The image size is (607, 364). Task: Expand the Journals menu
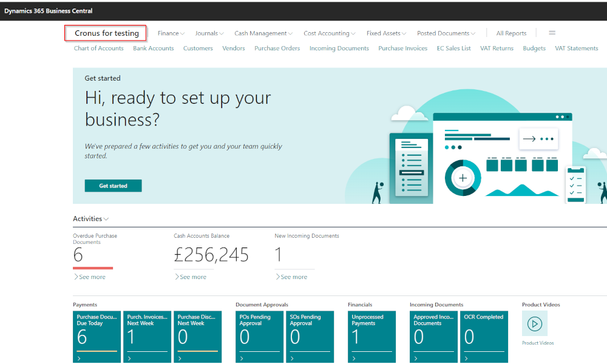pyautogui.click(x=209, y=33)
